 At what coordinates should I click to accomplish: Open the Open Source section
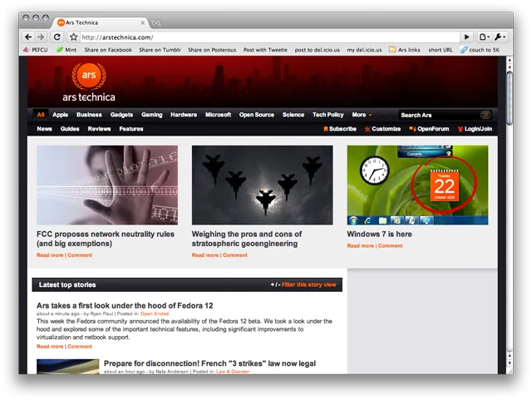coord(257,115)
